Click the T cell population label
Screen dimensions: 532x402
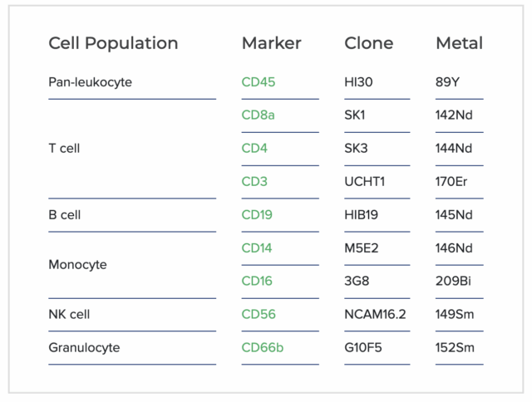coord(64,149)
